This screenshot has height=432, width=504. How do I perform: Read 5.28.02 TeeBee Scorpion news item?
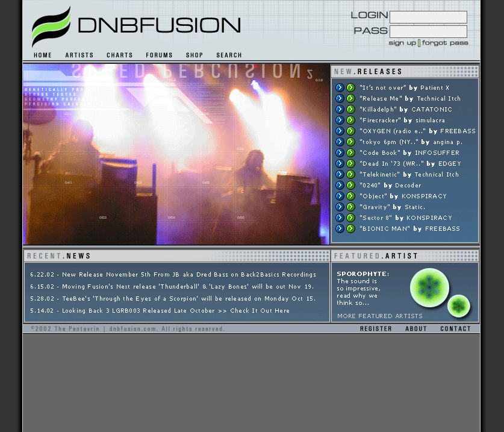173,298
